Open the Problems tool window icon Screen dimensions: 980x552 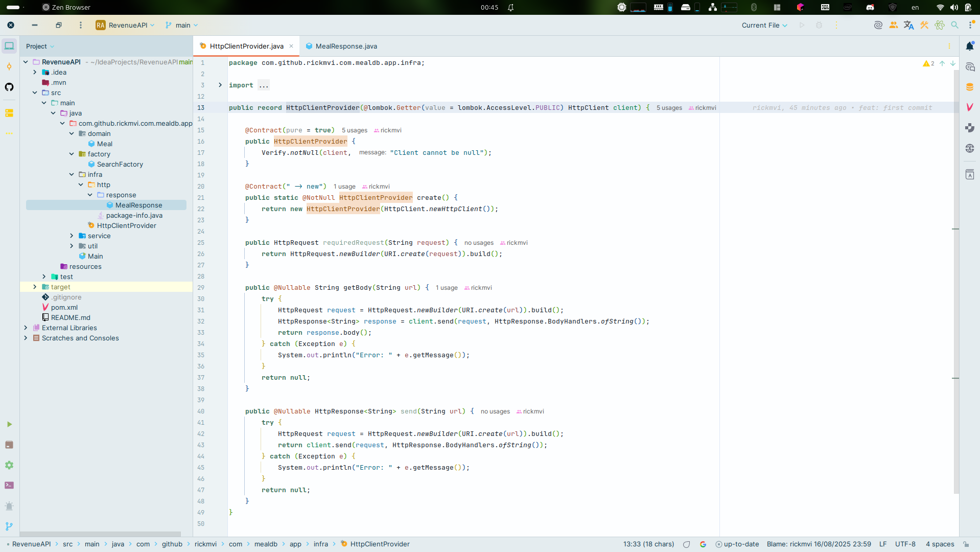tap(9, 506)
